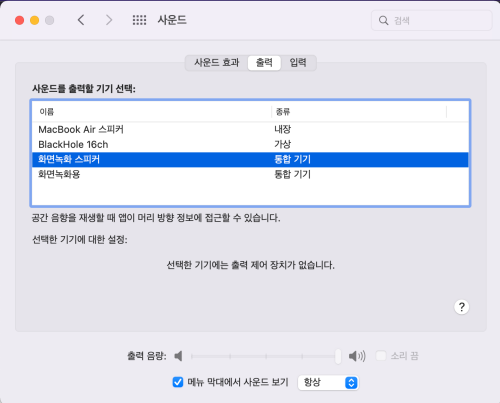Show all preferences grid icon
The image size is (500, 403).
coord(139,20)
